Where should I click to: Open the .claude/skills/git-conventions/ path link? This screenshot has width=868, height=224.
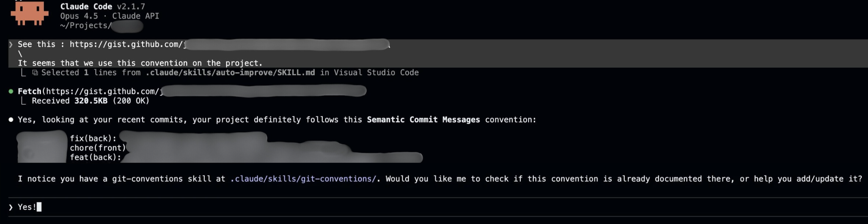click(303, 179)
